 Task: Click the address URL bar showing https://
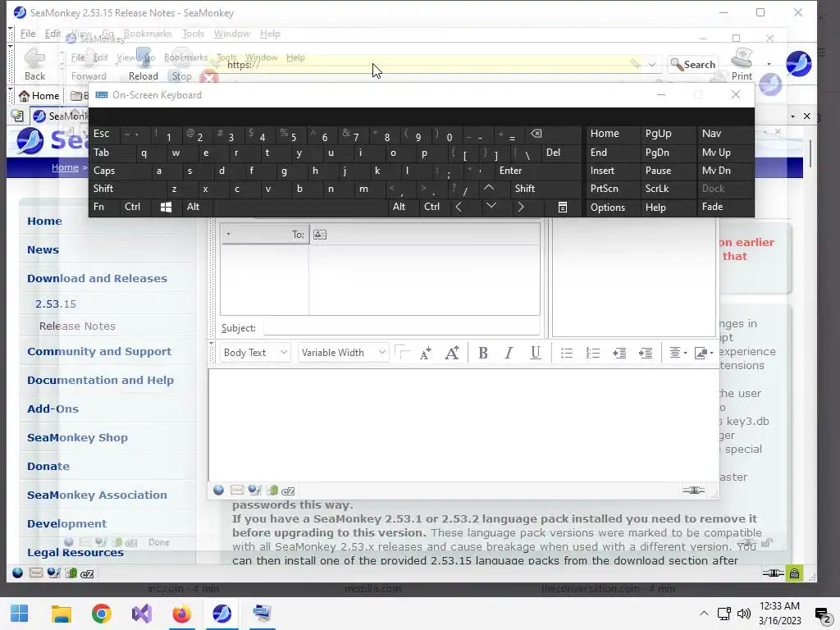pyautogui.click(x=428, y=64)
